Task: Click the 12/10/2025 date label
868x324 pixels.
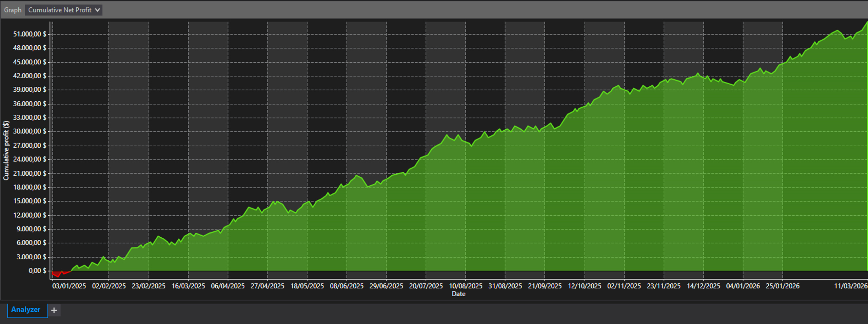Action: [x=585, y=286]
